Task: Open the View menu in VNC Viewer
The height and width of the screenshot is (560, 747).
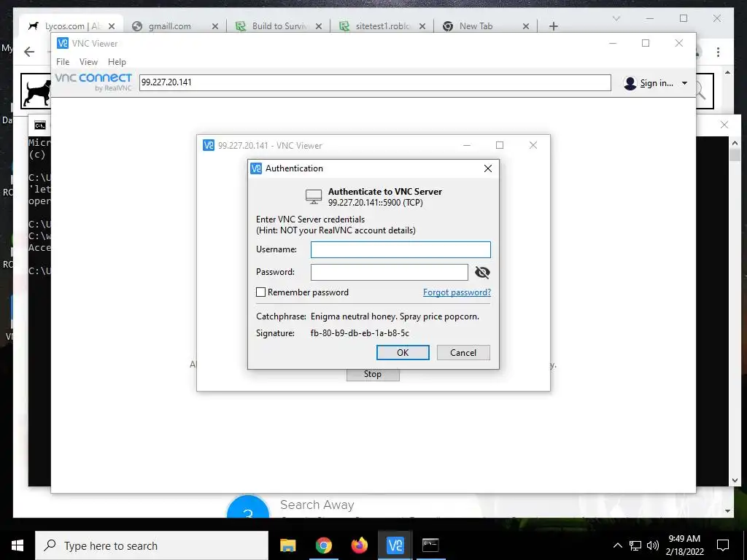Action: (x=88, y=61)
